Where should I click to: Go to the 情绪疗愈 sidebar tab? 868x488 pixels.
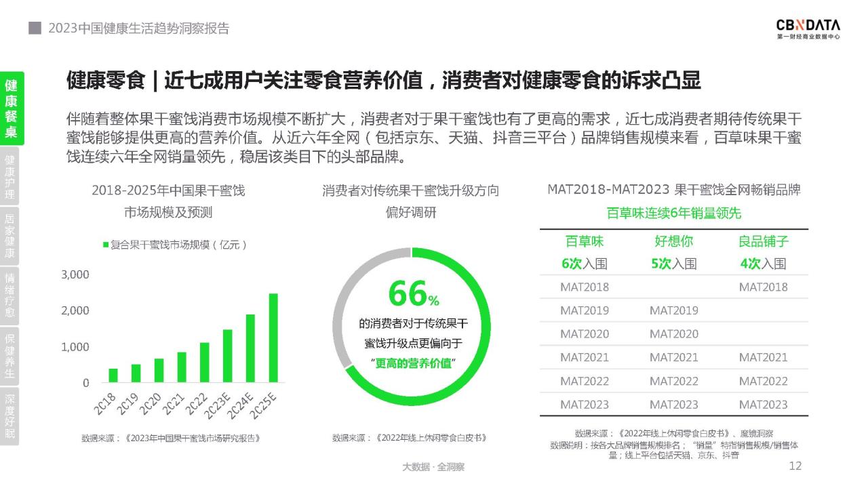[9, 295]
